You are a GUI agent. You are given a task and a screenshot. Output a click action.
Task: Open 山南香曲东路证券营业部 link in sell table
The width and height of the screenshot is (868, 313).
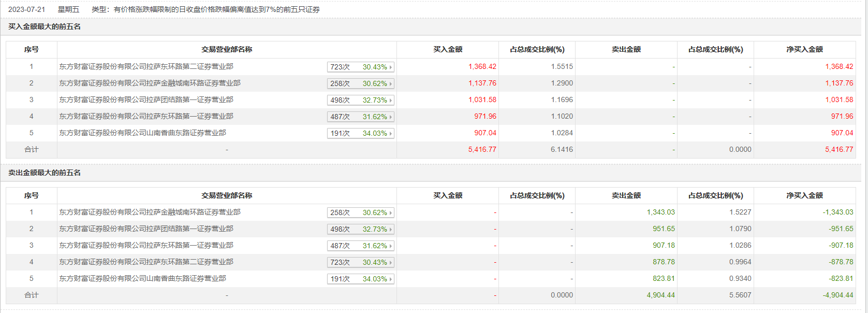[142, 279]
